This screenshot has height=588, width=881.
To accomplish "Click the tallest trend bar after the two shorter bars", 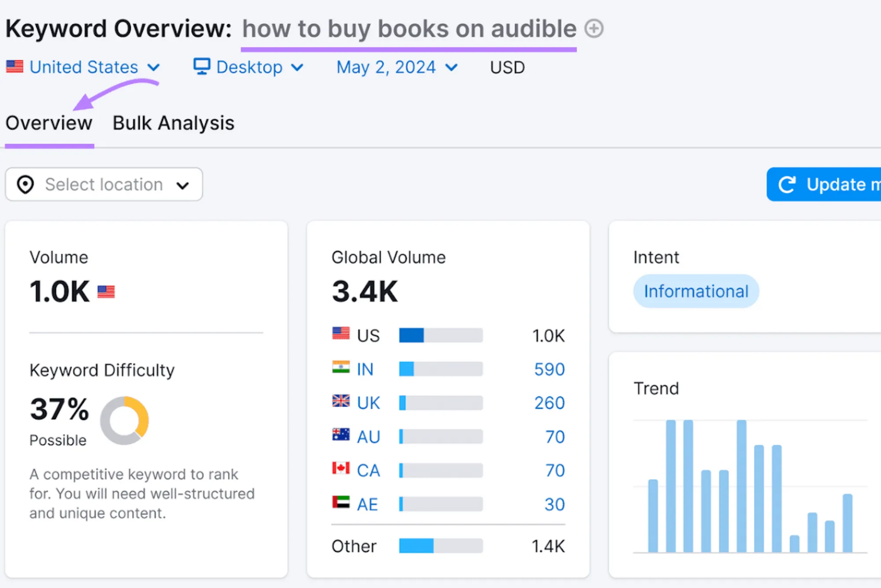I will coord(742,486).
